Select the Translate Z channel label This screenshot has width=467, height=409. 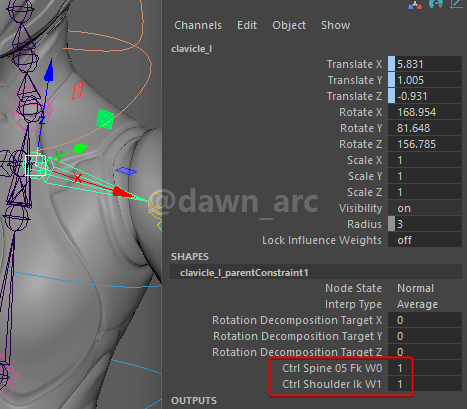354,96
